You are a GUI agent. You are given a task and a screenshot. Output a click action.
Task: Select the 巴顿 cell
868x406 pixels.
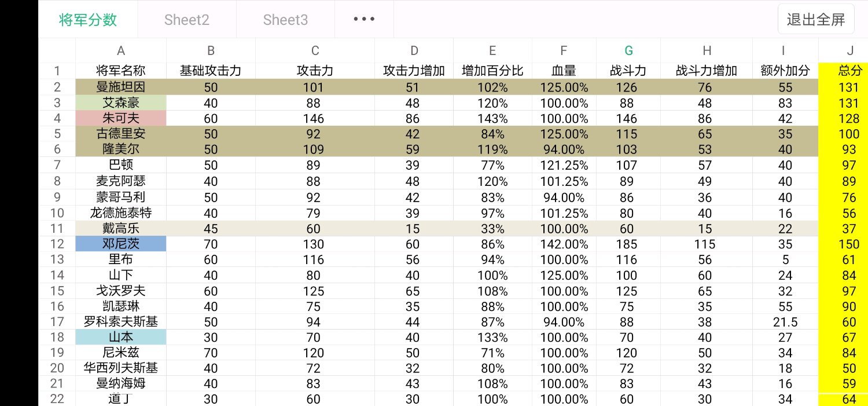[x=121, y=165]
